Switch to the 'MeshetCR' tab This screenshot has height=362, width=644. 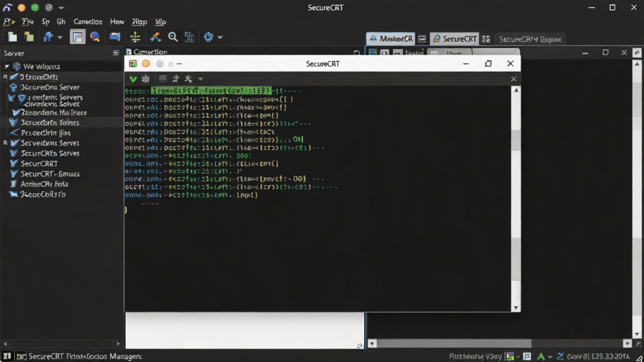(391, 39)
